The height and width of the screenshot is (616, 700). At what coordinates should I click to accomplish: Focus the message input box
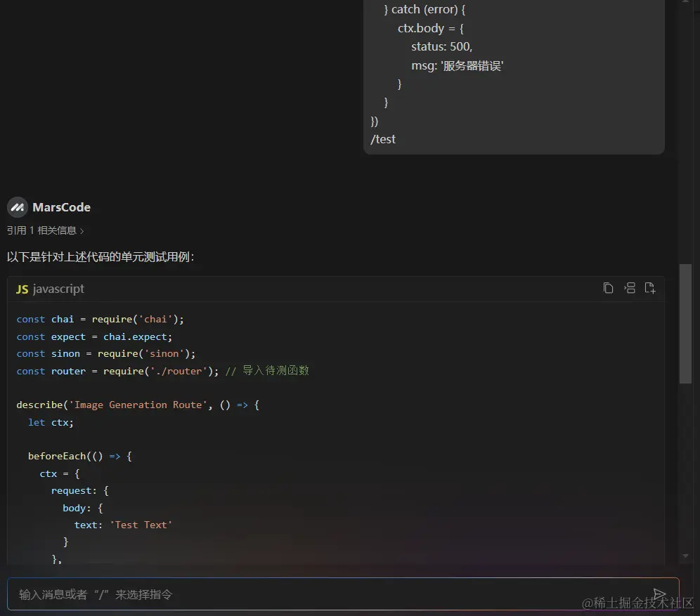(343, 594)
